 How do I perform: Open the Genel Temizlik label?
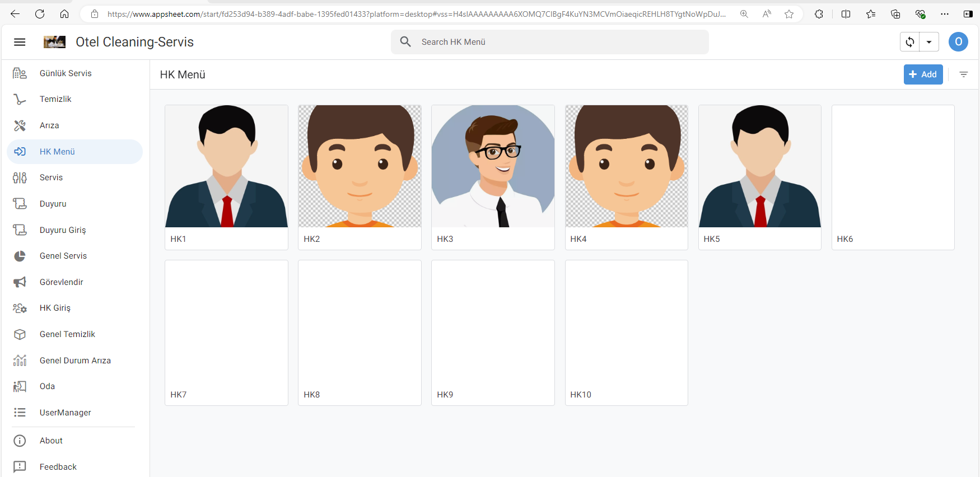(x=67, y=334)
